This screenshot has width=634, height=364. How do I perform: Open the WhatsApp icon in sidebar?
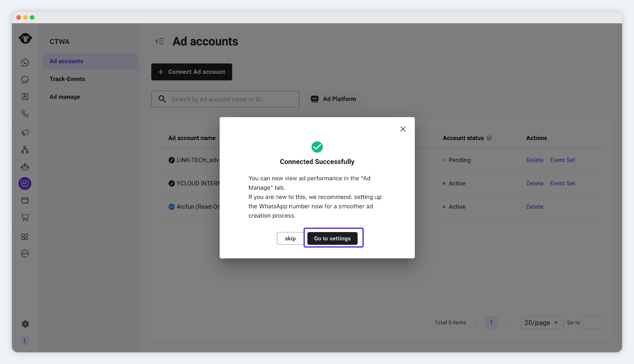click(25, 63)
